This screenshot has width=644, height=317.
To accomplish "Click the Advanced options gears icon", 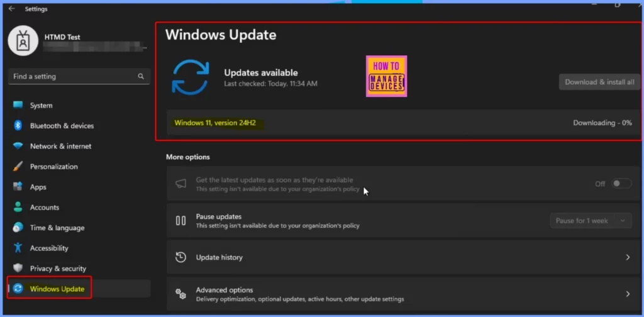I will [180, 294].
